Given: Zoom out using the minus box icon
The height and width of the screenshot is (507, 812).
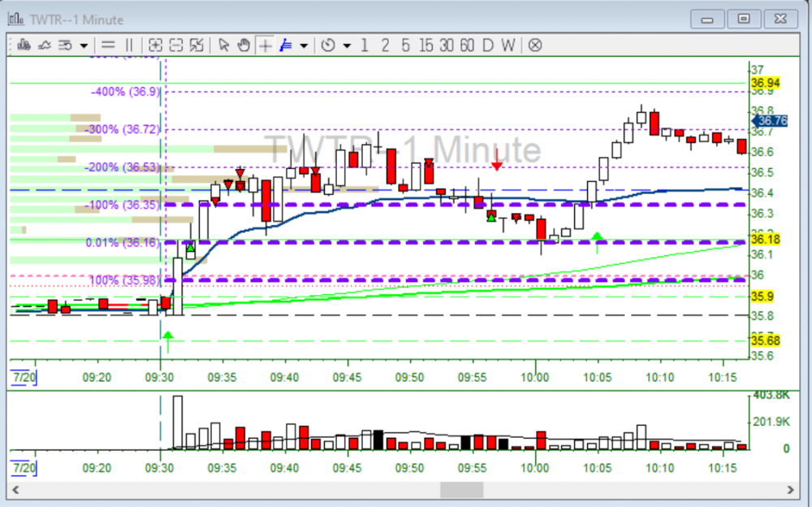Looking at the screenshot, I should point(175,45).
